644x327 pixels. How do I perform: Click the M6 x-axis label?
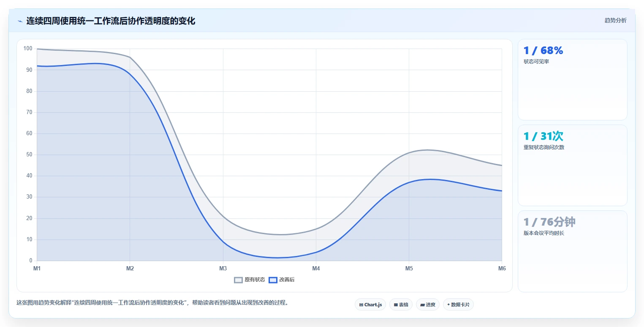pos(502,268)
